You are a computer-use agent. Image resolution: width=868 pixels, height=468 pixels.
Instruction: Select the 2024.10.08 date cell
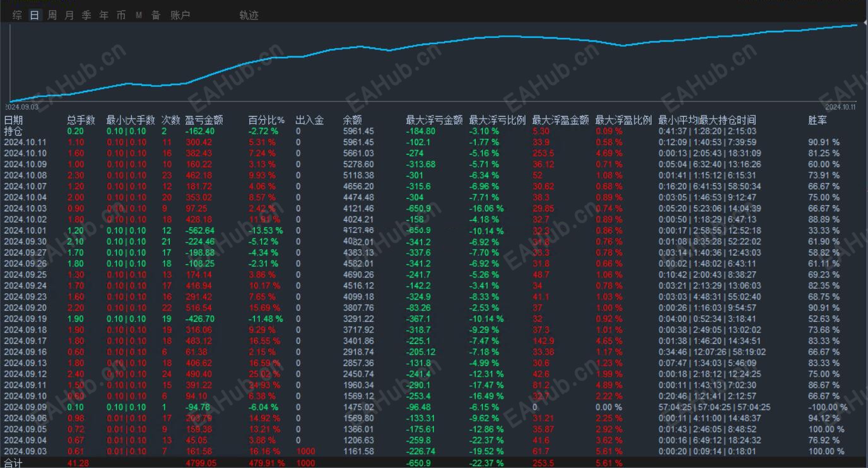click(x=25, y=175)
